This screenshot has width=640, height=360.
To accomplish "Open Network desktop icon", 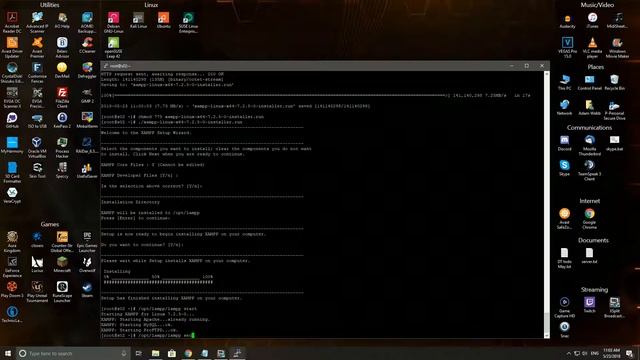I will click(564, 107).
